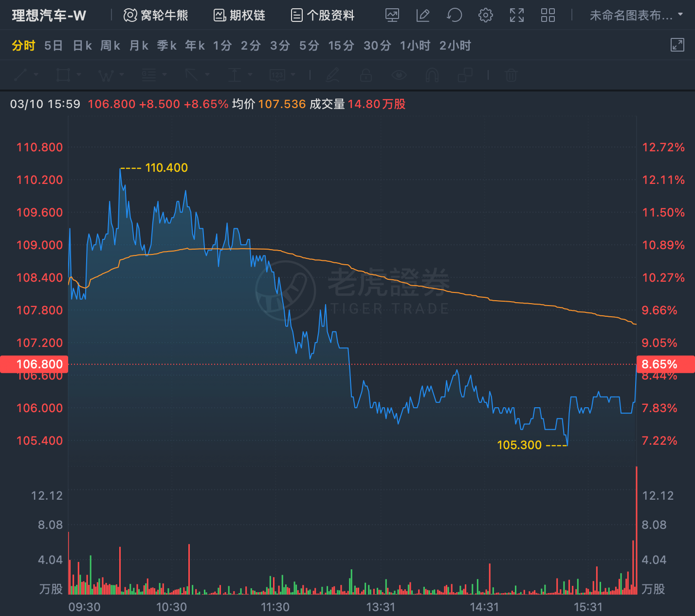695x616 pixels.
Task: Select the 1小时 interval
Action: [415, 46]
